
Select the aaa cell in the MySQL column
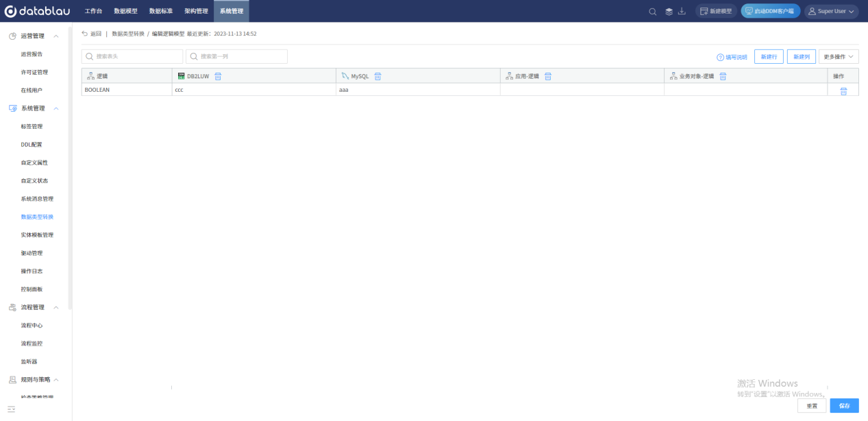pyautogui.click(x=418, y=90)
